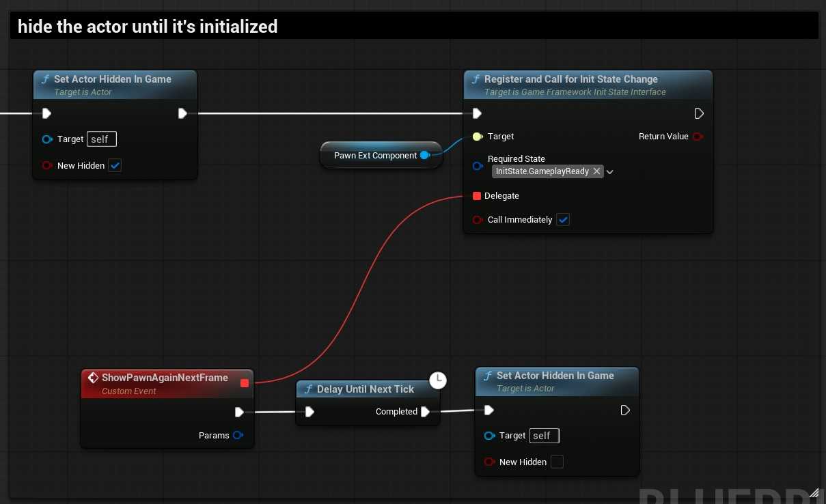Click the red Delegate pin on Register node
826x504 pixels.
[477, 196]
